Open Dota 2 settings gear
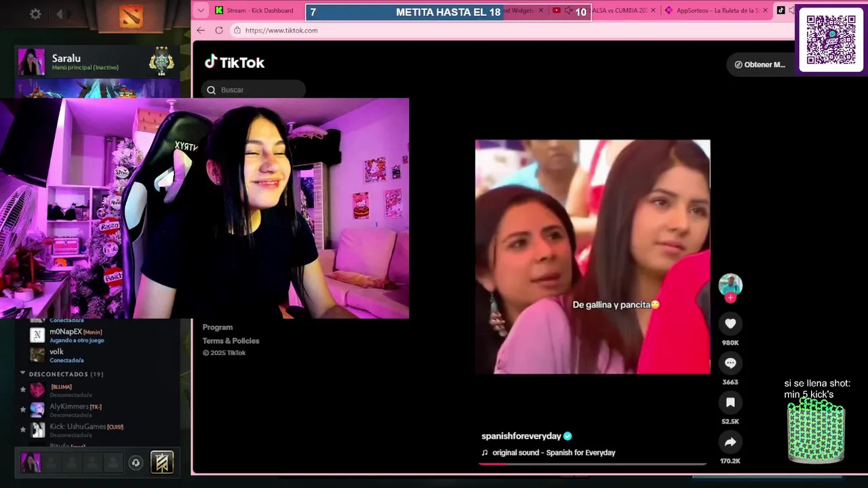 click(35, 14)
